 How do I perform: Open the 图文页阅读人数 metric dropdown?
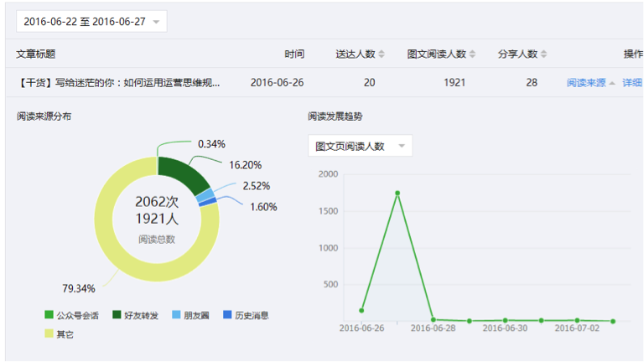[361, 146]
